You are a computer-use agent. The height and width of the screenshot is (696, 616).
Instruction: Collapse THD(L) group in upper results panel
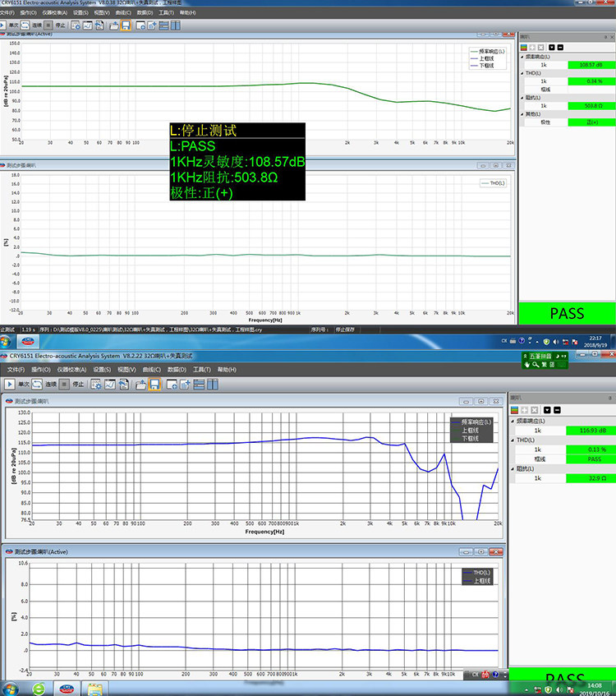(x=522, y=73)
